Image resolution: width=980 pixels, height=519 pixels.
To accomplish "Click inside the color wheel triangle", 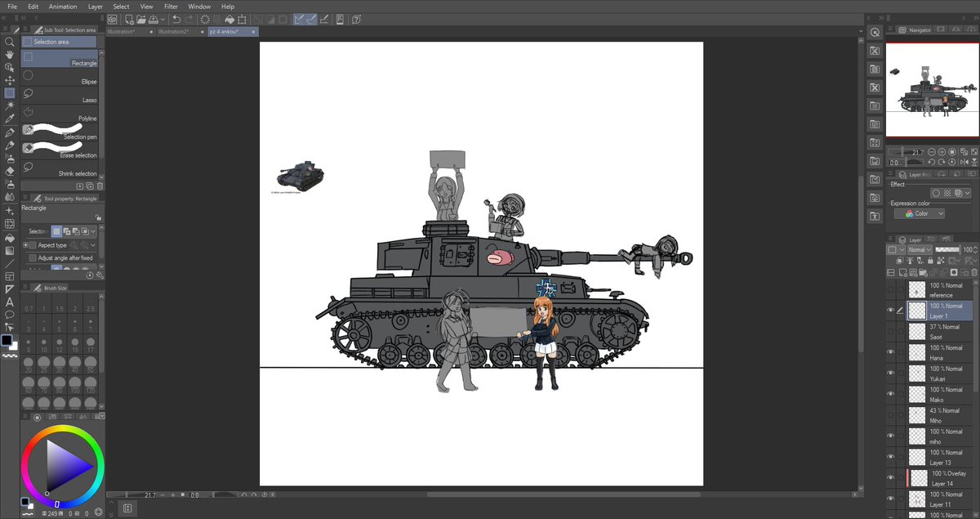I will pyautogui.click(x=65, y=468).
